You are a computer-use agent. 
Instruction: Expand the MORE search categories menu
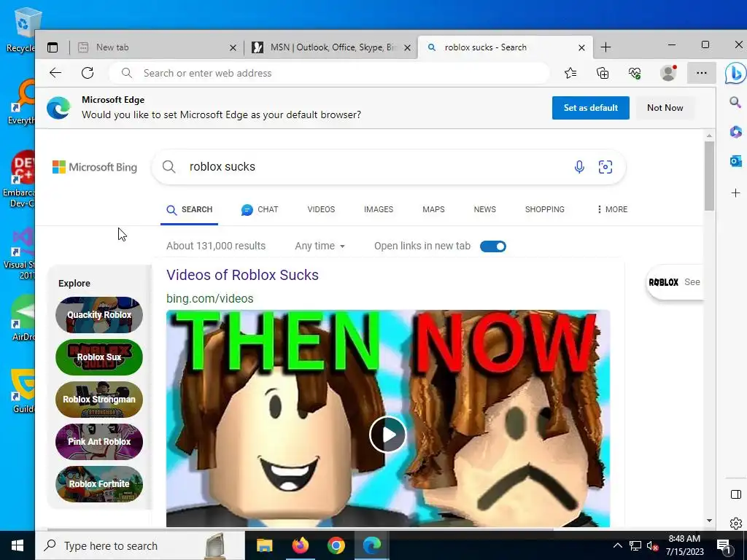coord(612,209)
